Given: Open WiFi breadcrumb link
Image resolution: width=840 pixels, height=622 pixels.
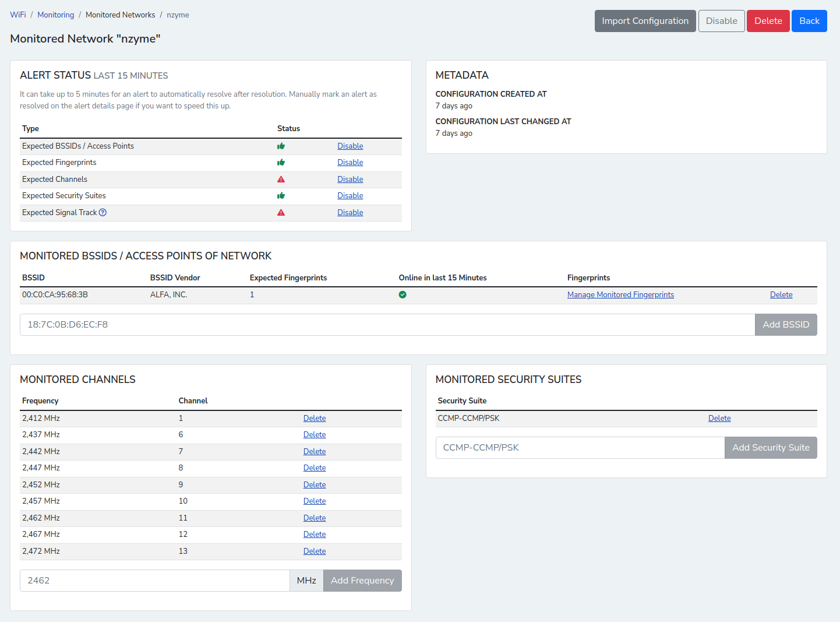Looking at the screenshot, I should [x=18, y=15].
